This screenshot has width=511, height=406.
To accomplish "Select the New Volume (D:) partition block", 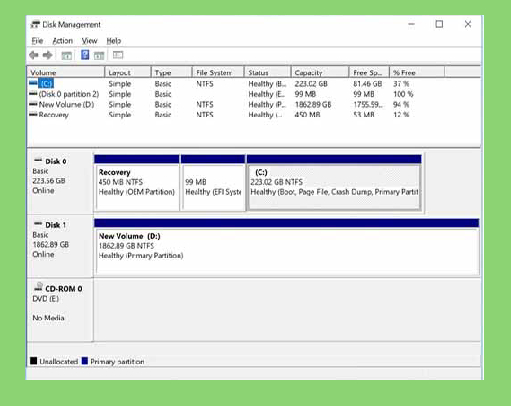I will pos(287,247).
